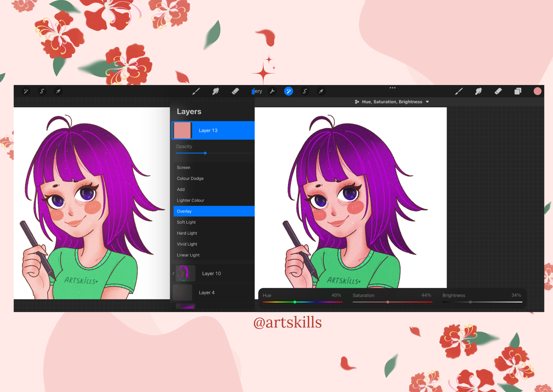Click the adjustment icon beside Hue, Saturation, Brightness
This screenshot has width=553, height=392.
357,102
